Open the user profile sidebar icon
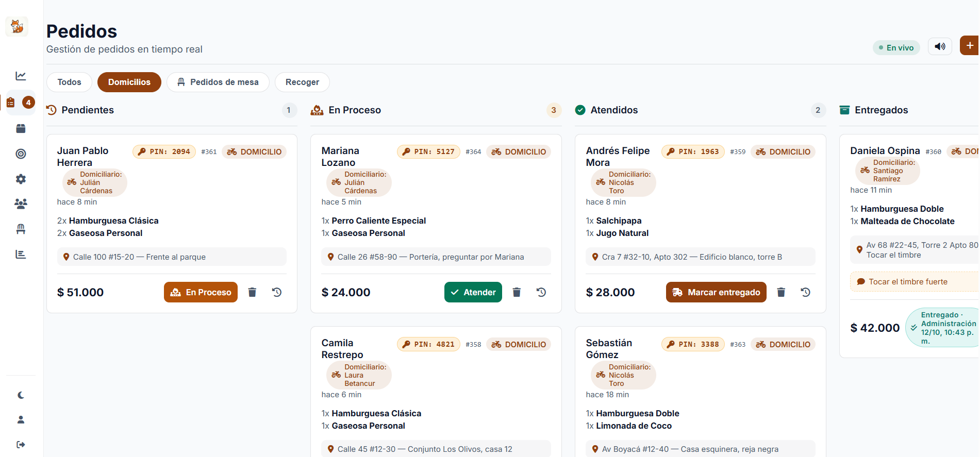The height and width of the screenshot is (457, 980). (21, 420)
